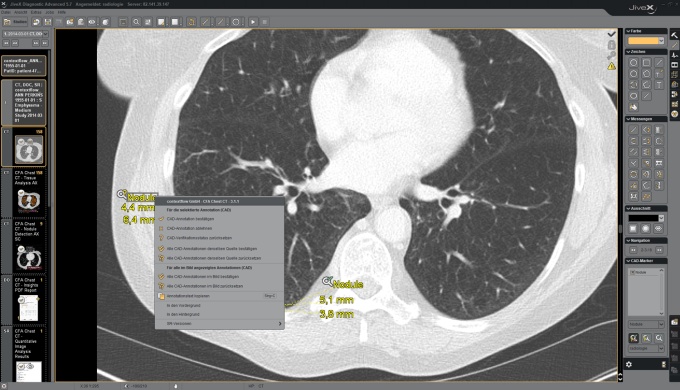This screenshot has height=390, width=680.
Task: Click the save disk toolbar icon
Action: coord(48,22)
